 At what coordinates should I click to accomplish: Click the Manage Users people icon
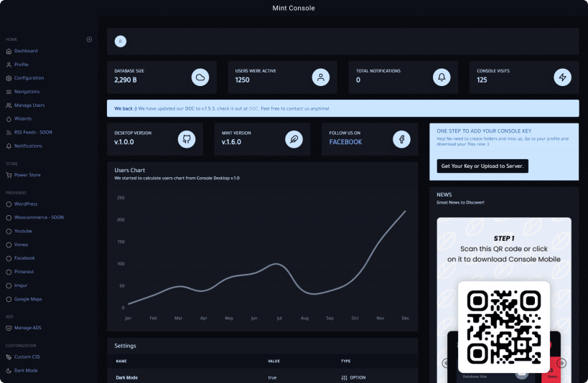[9, 105]
